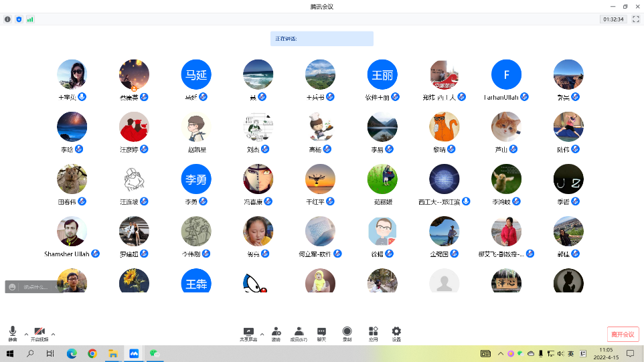The height and width of the screenshot is (362, 644).
Task: Toggle microphone mute (静音)
Action: 13,333
